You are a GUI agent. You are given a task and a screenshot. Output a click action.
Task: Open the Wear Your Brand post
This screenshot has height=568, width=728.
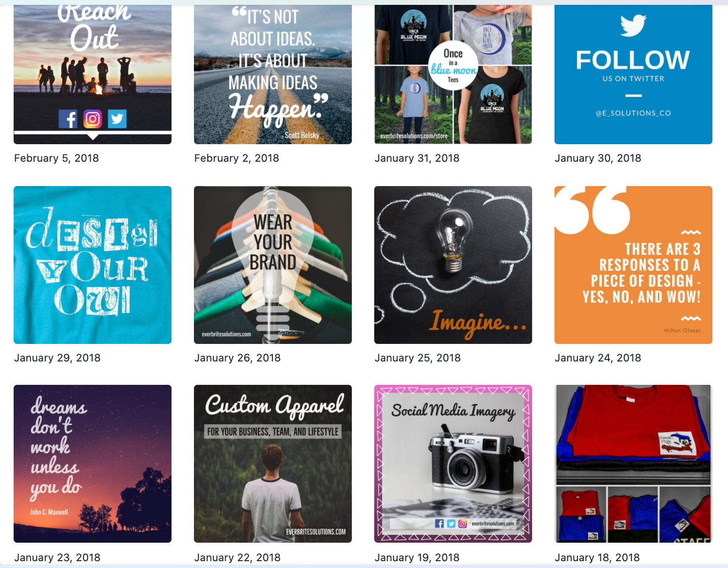(273, 265)
